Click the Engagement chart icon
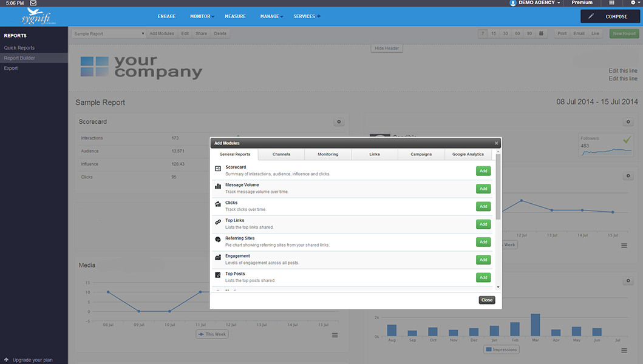Image resolution: width=643 pixels, height=364 pixels. click(218, 257)
